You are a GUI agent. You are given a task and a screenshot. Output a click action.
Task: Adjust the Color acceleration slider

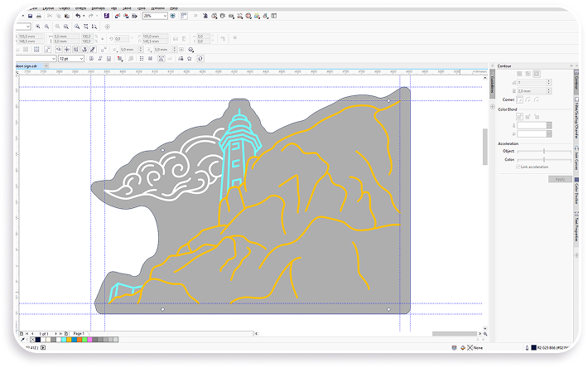[544, 160]
